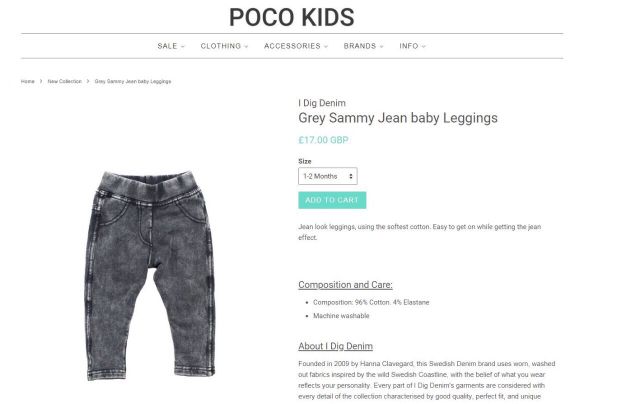Expand the chevron beside ACCESSORIES
640x404 pixels.
[326, 46]
